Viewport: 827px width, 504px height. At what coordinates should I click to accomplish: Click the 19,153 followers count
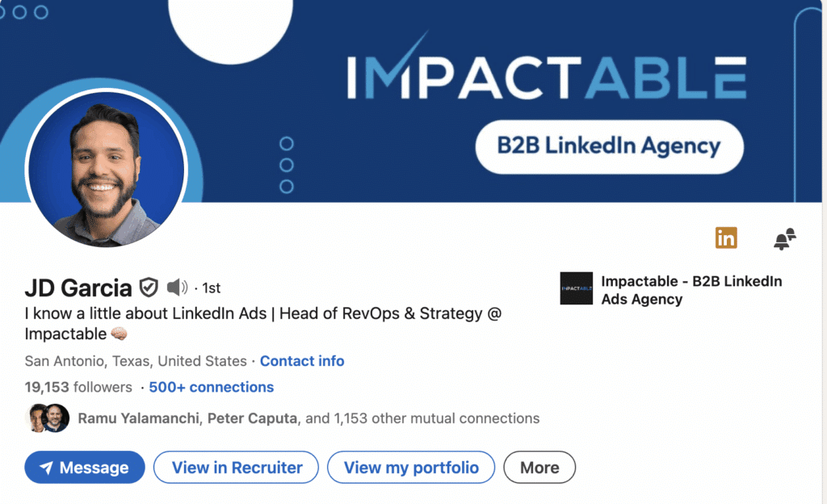pyautogui.click(x=78, y=387)
